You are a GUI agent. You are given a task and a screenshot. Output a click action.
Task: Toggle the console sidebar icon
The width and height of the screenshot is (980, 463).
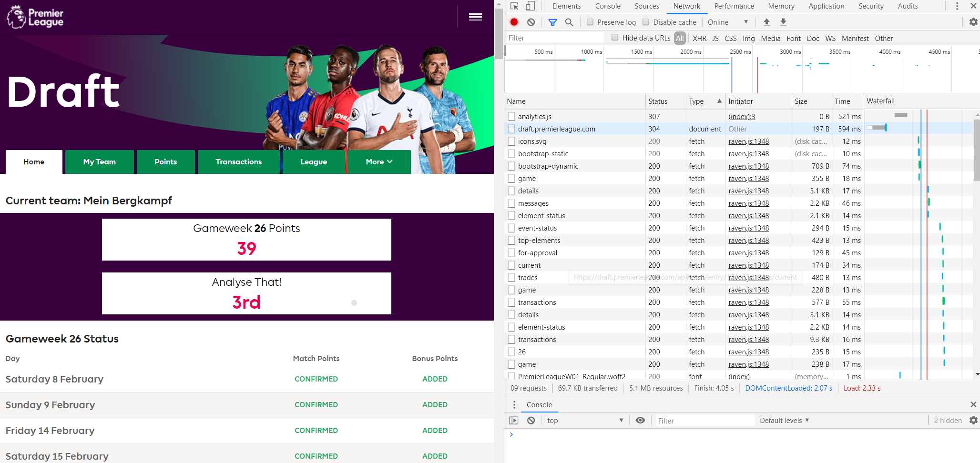point(514,420)
